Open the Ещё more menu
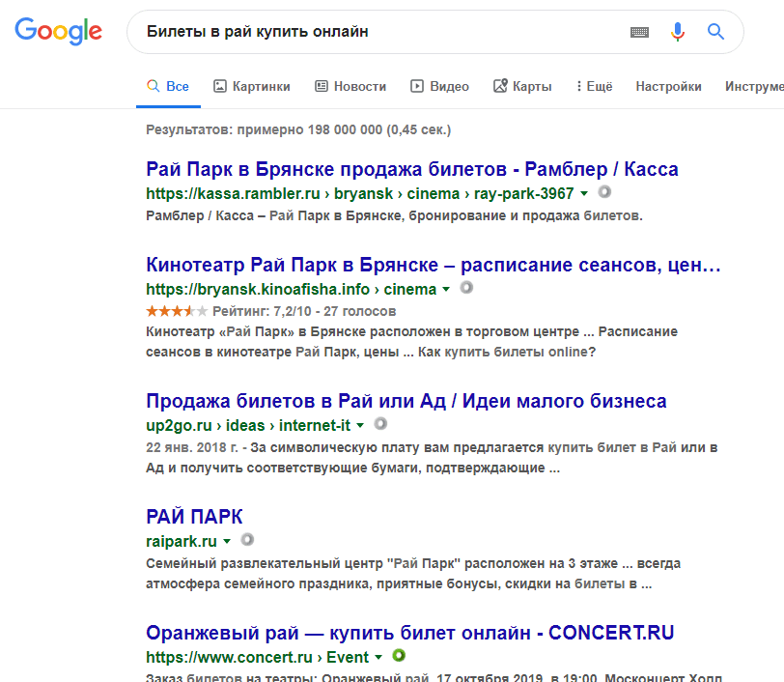The height and width of the screenshot is (682, 784). point(594,86)
